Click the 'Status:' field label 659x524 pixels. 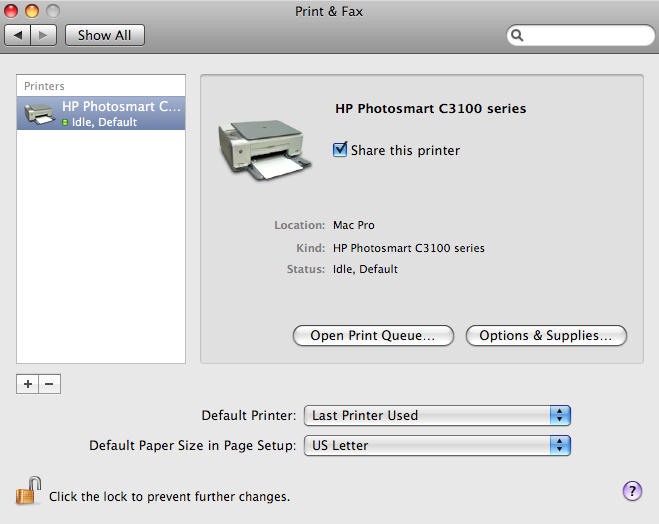pyautogui.click(x=306, y=269)
